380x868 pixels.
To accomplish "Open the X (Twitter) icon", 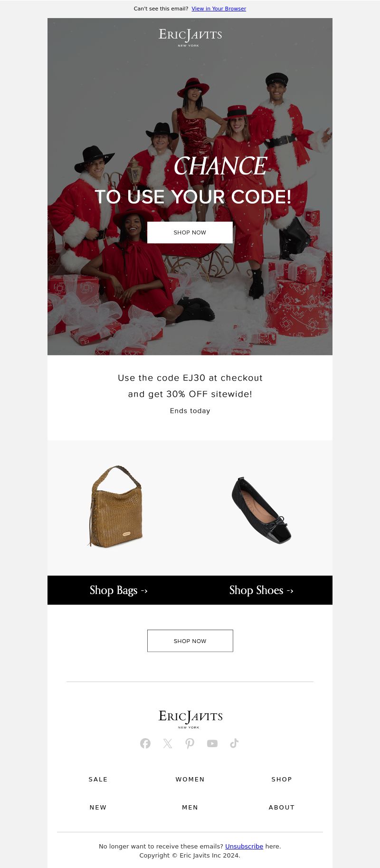I will pos(168,743).
